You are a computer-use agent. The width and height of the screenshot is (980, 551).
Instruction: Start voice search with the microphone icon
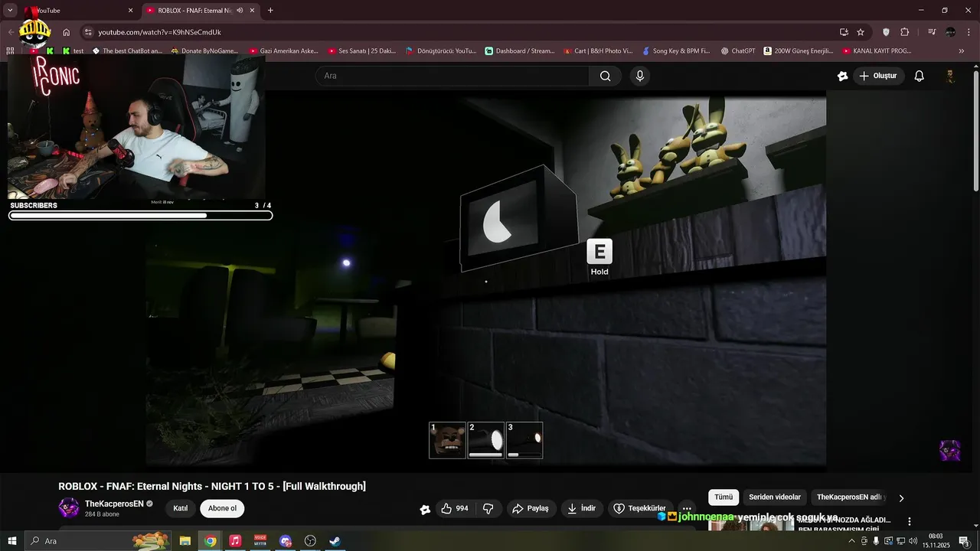click(640, 76)
